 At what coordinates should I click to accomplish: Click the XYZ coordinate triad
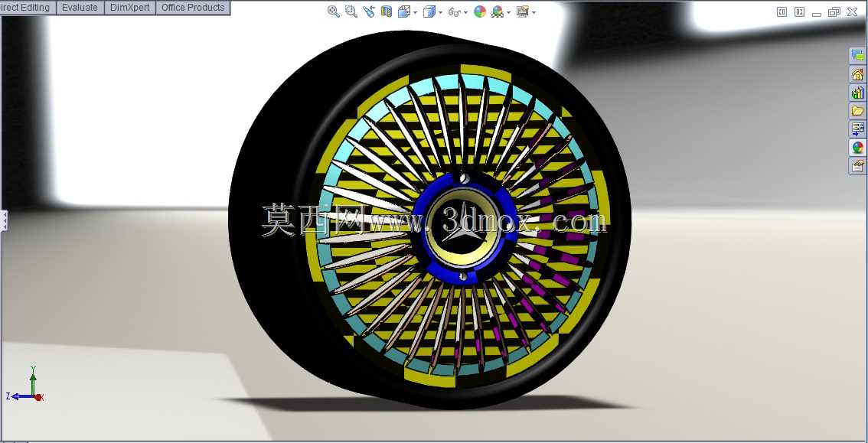[25, 385]
